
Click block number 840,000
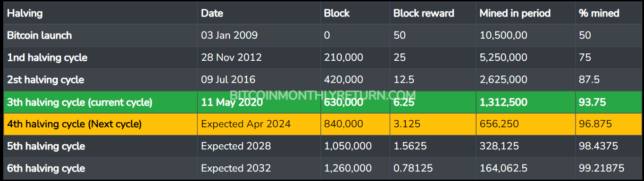343,124
